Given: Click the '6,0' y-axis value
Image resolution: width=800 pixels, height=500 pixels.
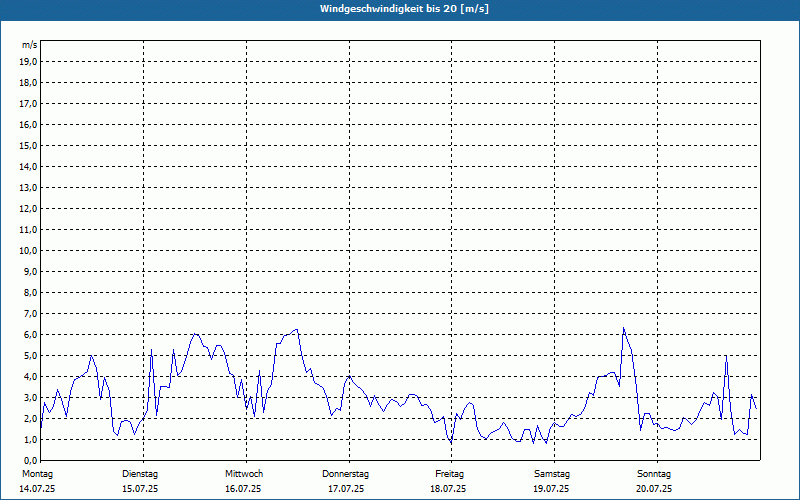Looking at the screenshot, I should coord(31,334).
